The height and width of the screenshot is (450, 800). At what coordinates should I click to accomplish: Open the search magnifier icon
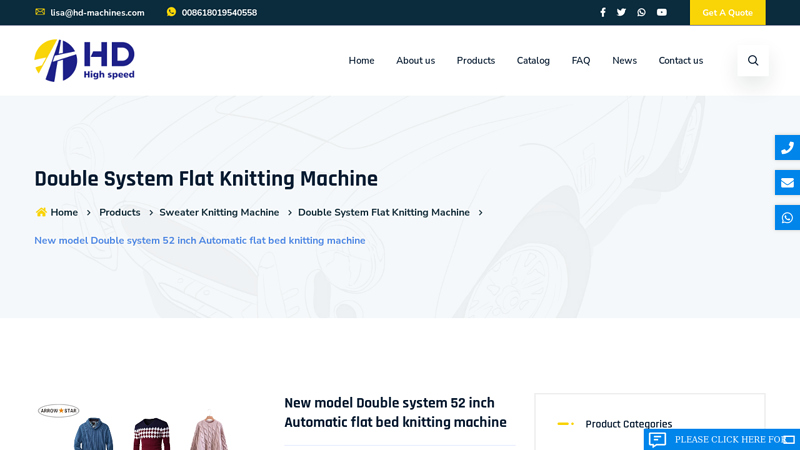753,60
